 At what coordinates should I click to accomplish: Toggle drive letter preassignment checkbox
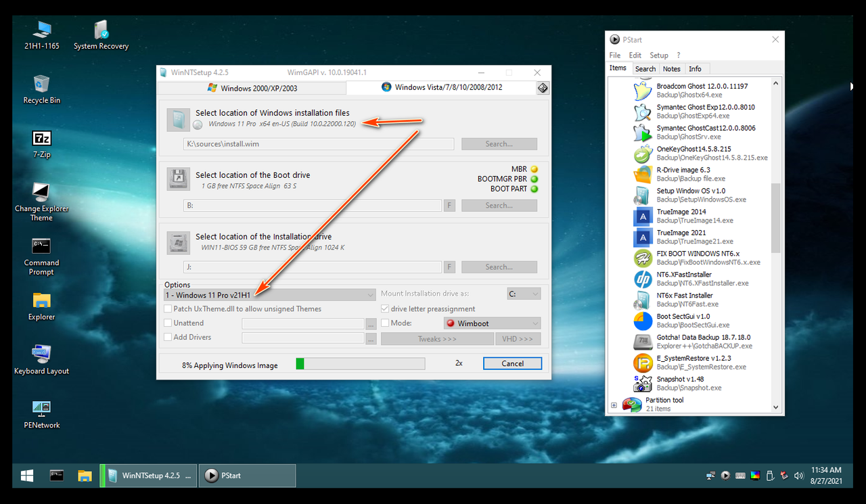[385, 308]
